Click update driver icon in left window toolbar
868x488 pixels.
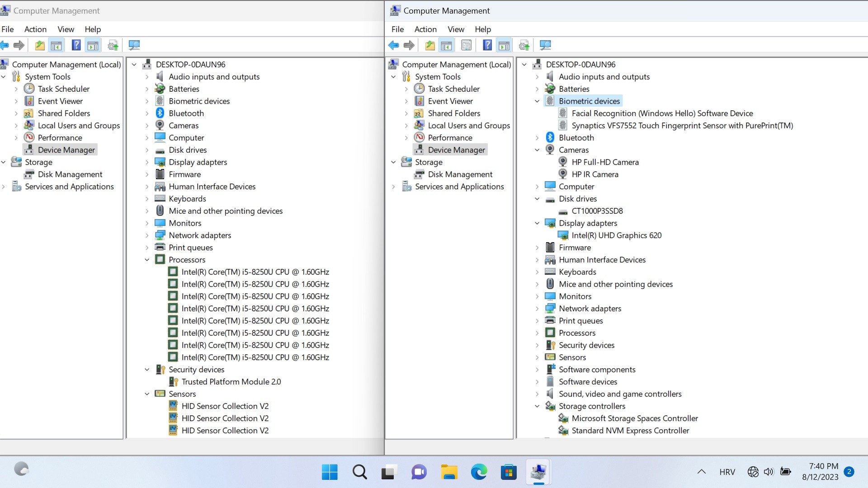click(x=113, y=45)
